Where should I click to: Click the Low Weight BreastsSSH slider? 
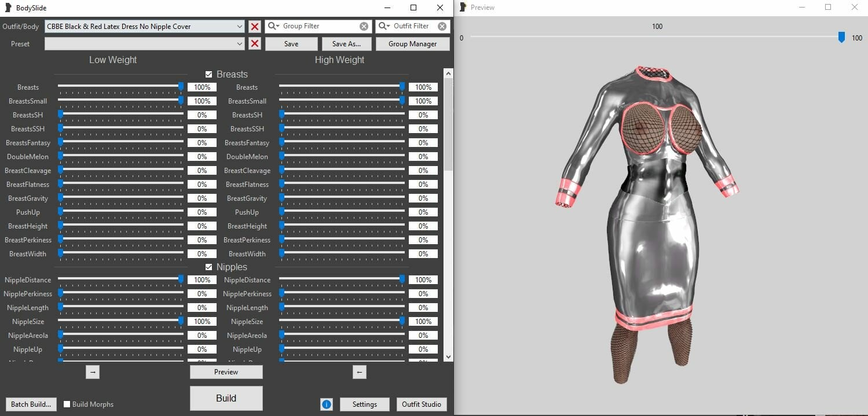120,128
